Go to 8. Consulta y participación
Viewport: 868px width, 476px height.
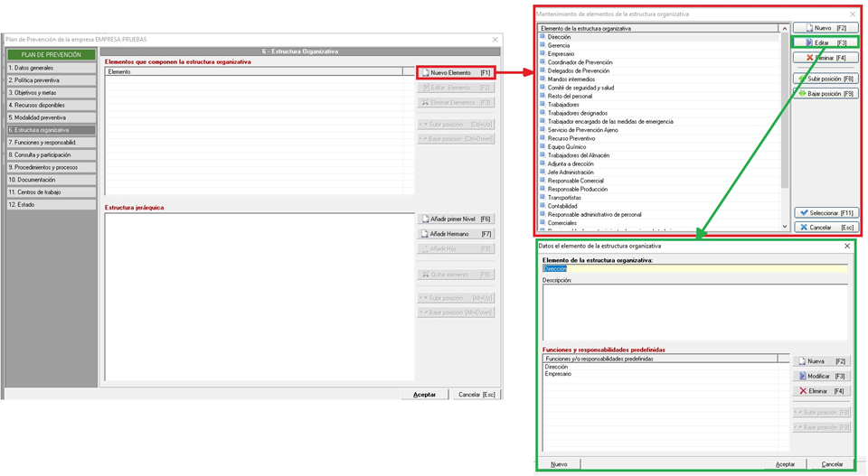pyautogui.click(x=51, y=154)
